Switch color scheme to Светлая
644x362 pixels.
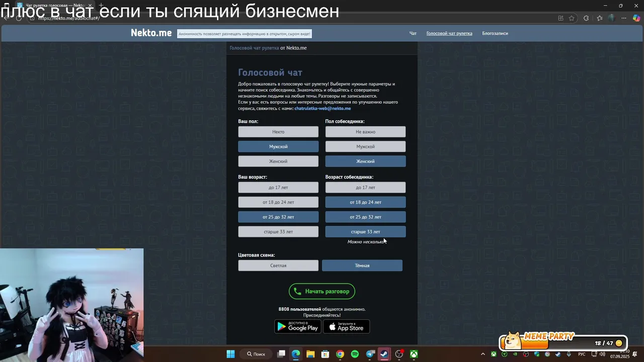278,265
